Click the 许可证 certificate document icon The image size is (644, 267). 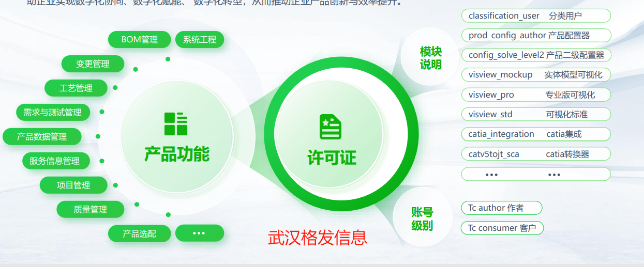coord(331,127)
